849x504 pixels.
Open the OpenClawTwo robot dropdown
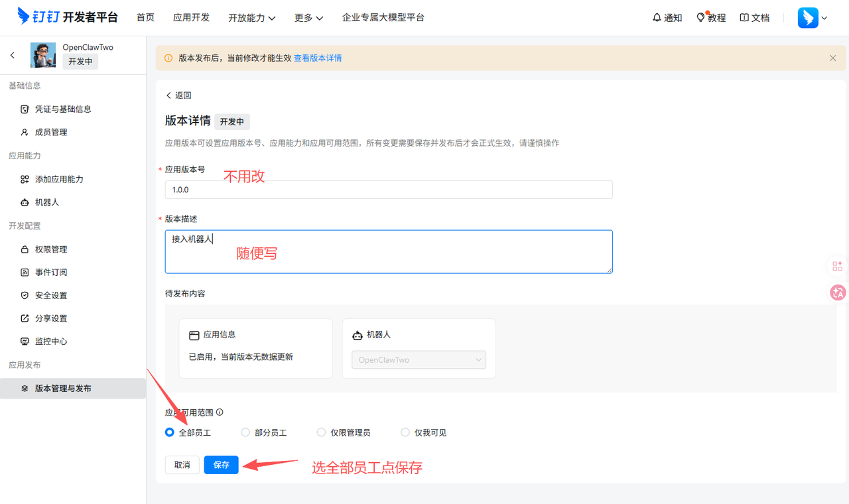click(419, 360)
